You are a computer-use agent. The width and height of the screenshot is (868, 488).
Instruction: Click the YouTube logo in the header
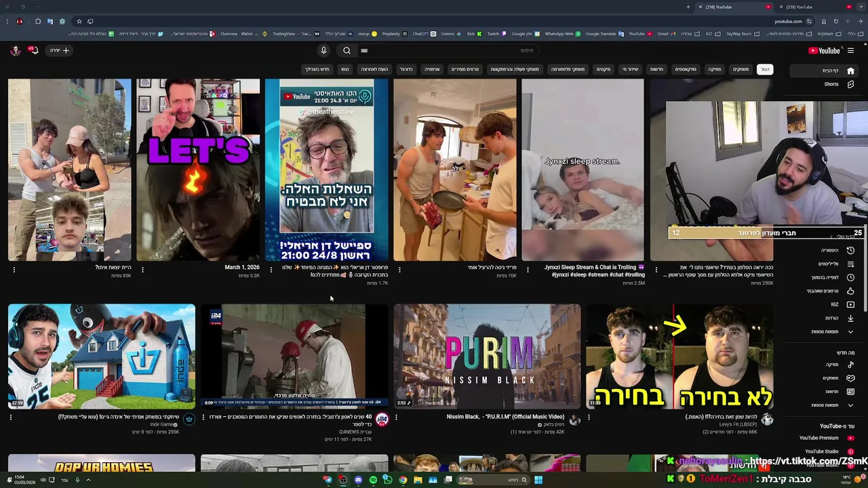click(825, 50)
